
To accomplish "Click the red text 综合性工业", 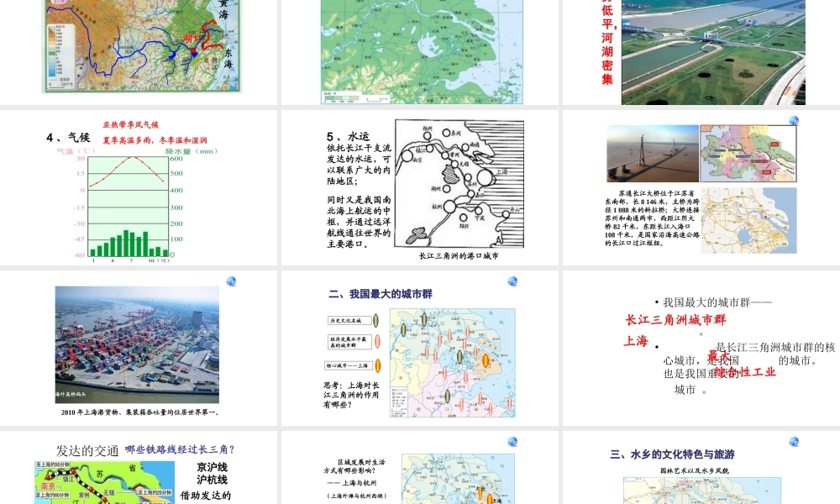I will click(x=744, y=372).
